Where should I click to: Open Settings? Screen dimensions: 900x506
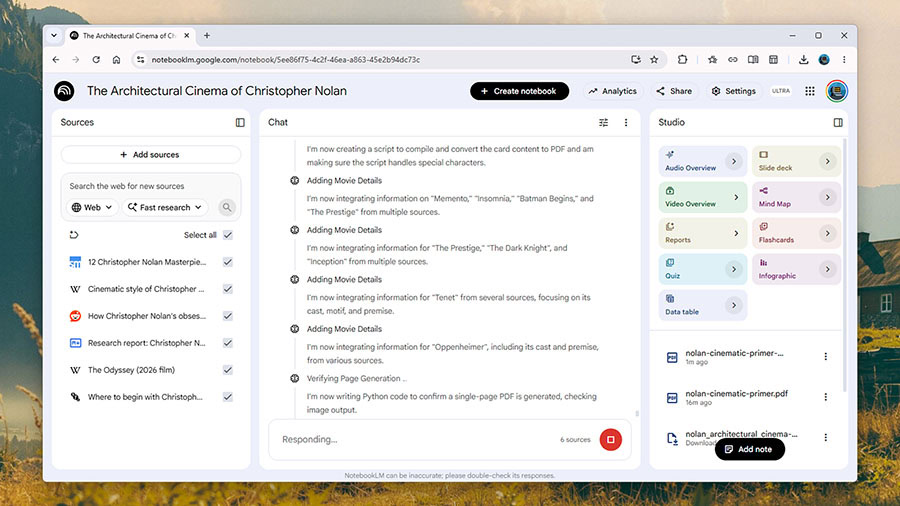734,91
